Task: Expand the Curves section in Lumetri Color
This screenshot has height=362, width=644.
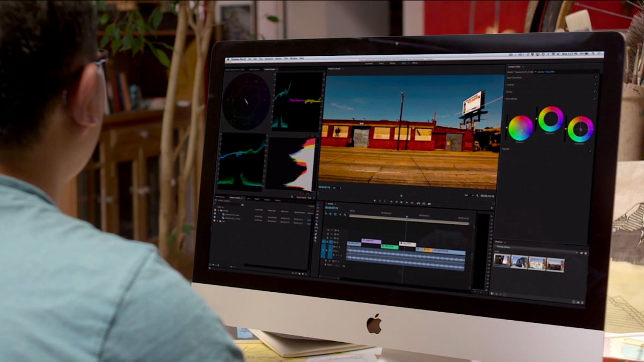Action: click(509, 92)
